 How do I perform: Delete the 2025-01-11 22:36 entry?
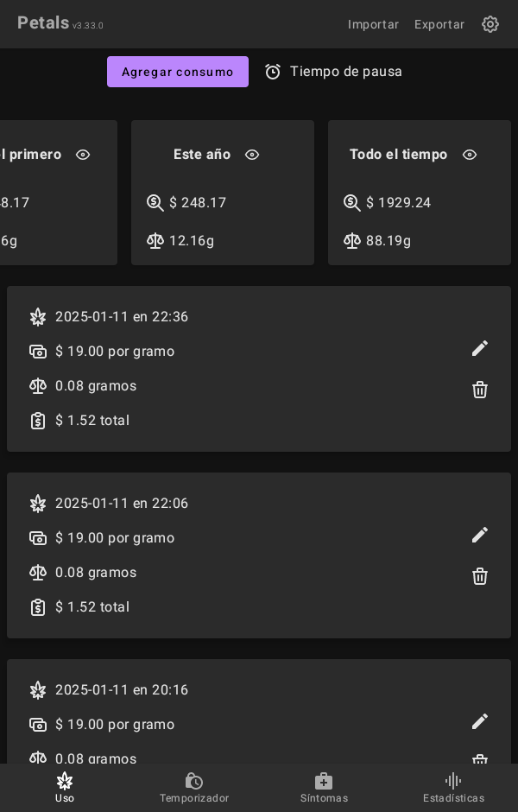pos(480,390)
